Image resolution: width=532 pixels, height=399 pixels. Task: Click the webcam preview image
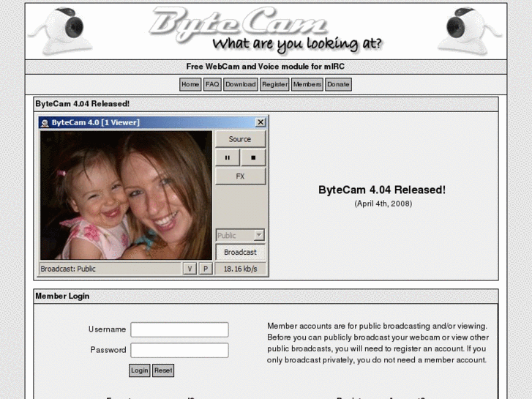pyautogui.click(x=126, y=195)
